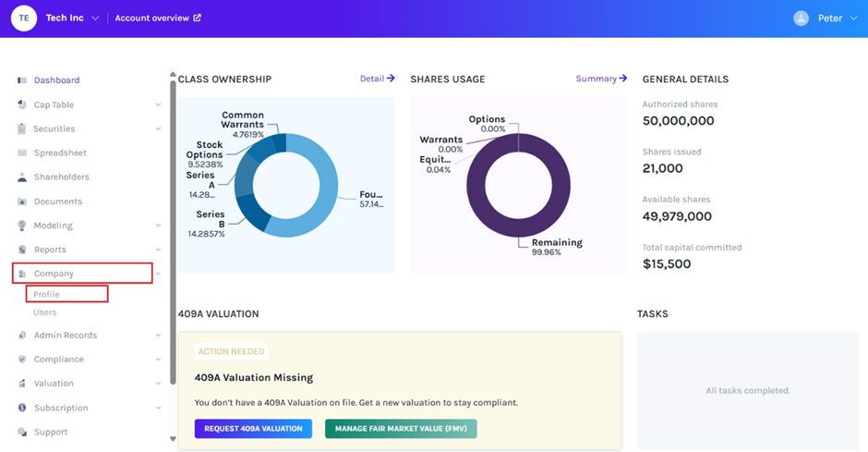Click the Cap Table pie icon
This screenshot has width=868, height=452.
(22, 104)
